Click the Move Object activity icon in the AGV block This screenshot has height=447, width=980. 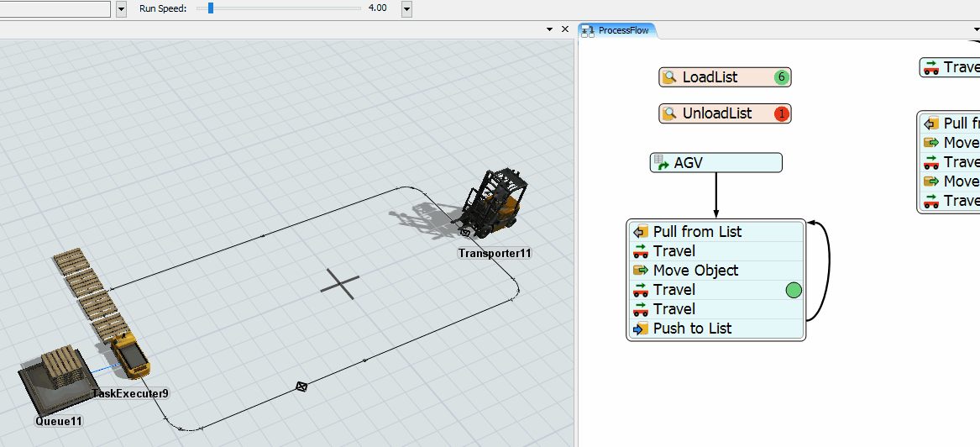click(x=641, y=271)
